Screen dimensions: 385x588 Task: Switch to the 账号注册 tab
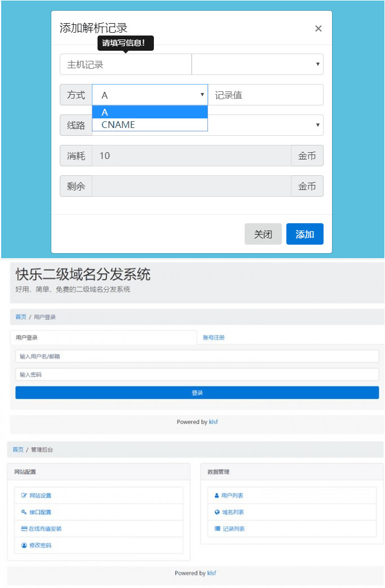point(214,337)
